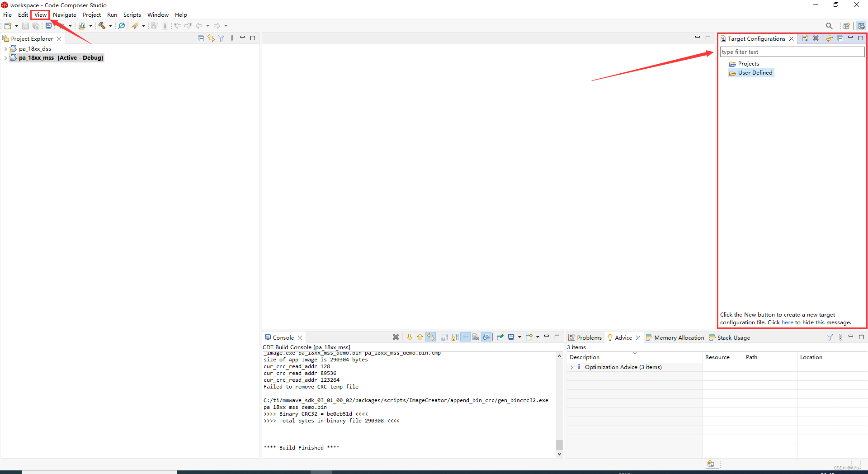The image size is (868, 474).
Task: Click the teal search toolbar icon
Action: (122, 26)
